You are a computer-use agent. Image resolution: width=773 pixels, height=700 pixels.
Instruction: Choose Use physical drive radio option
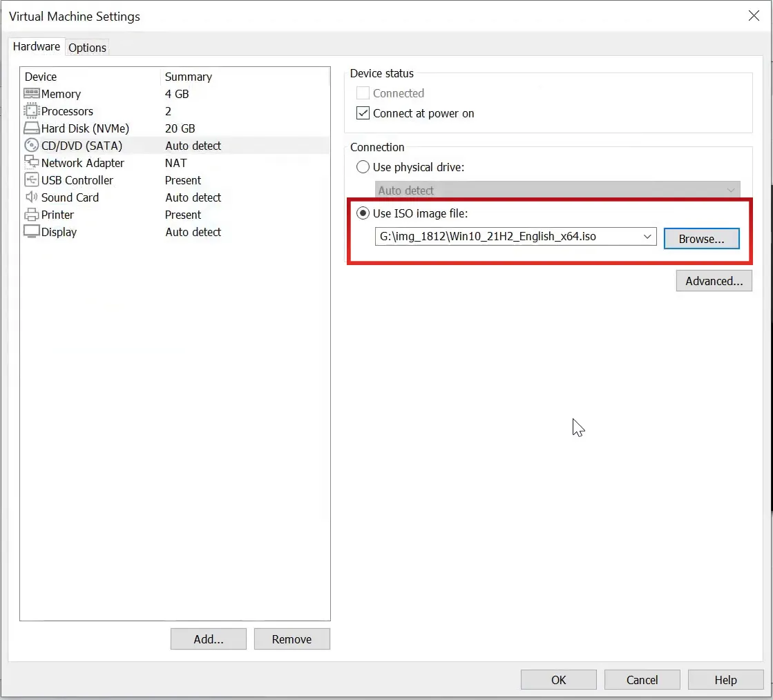pos(363,167)
